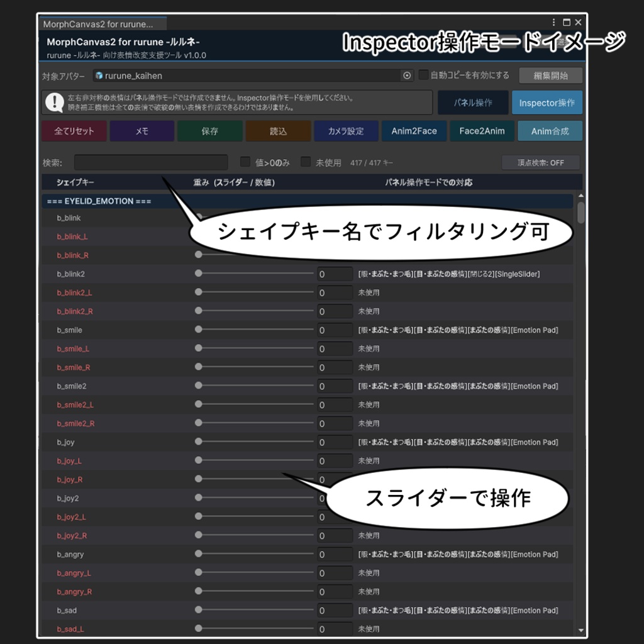
Task: Click the rurune_kaihen prefab cube icon
Action: (x=99, y=75)
